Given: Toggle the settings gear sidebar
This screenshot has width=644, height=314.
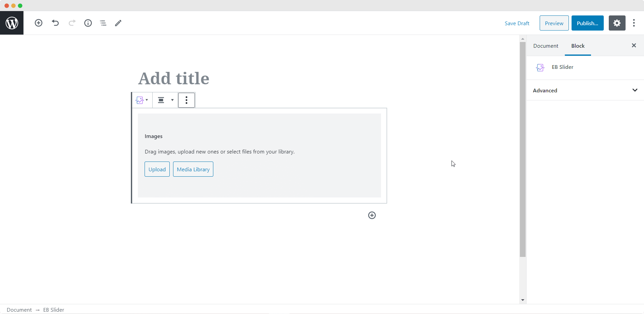Looking at the screenshot, I should [x=617, y=23].
